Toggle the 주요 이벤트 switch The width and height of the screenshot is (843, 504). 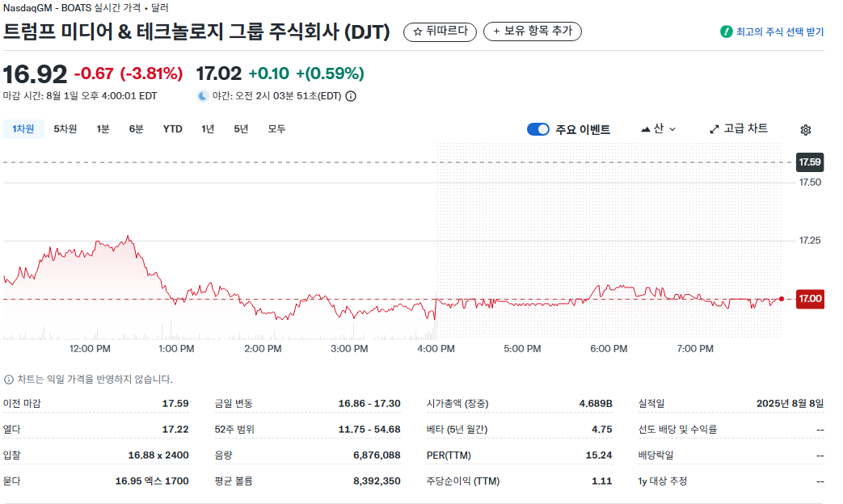(538, 129)
